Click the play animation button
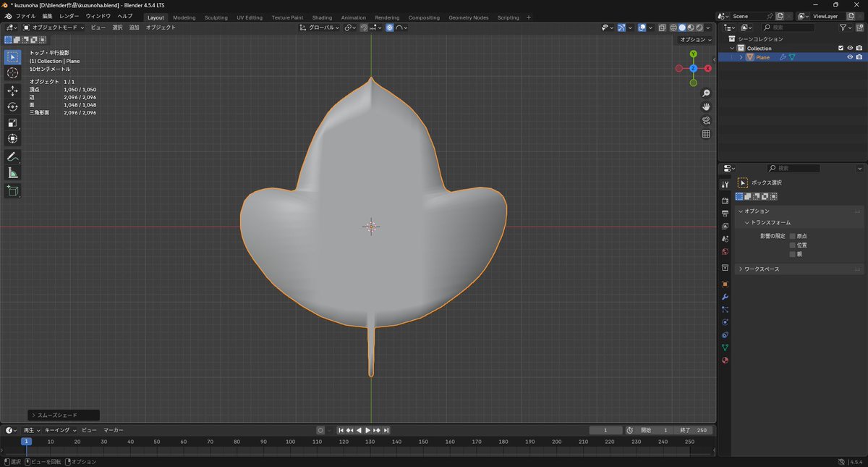This screenshot has width=868, height=467. click(367, 430)
